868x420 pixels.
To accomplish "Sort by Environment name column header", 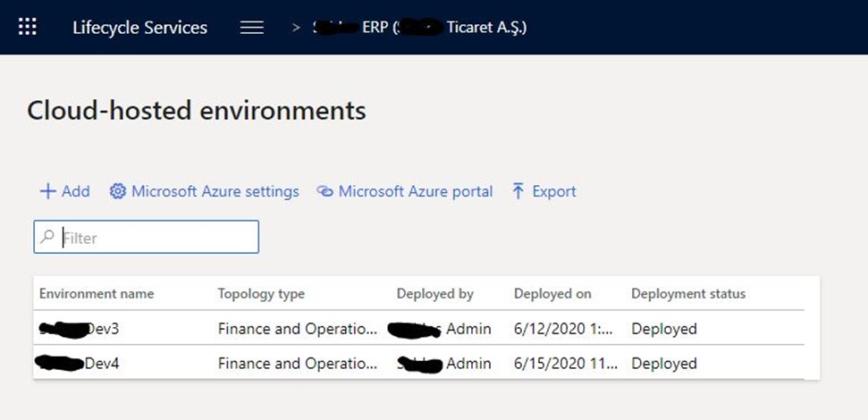I will [x=97, y=294].
